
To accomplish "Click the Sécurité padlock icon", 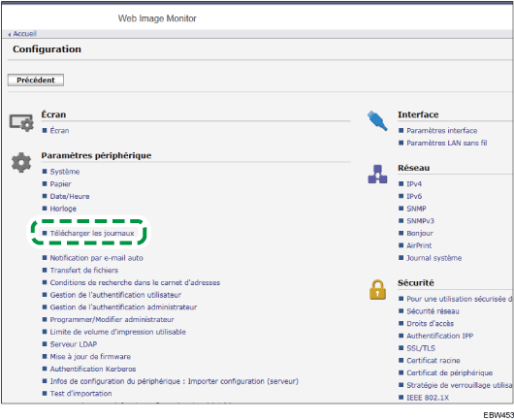I will tap(377, 289).
